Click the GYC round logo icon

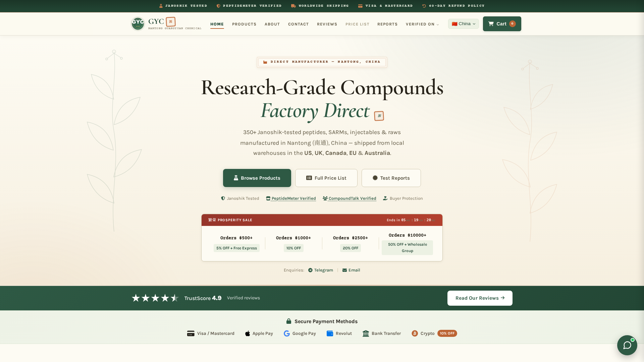138,24
